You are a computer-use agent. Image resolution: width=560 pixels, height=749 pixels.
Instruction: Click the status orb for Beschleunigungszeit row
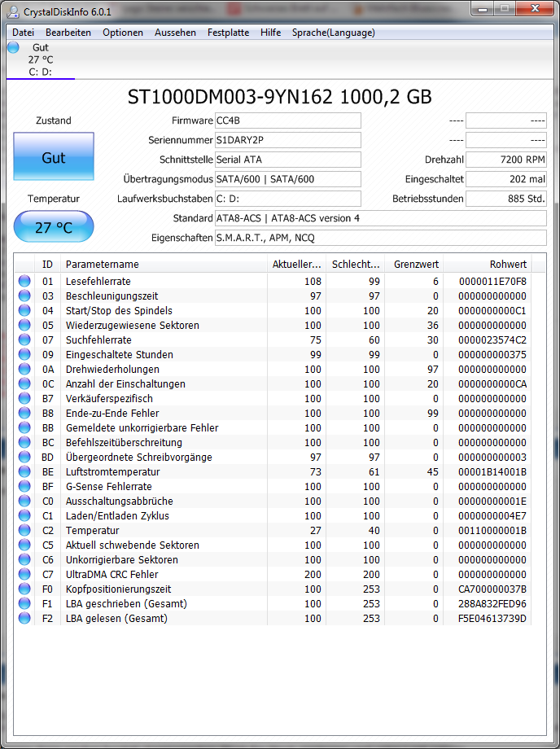[24, 296]
